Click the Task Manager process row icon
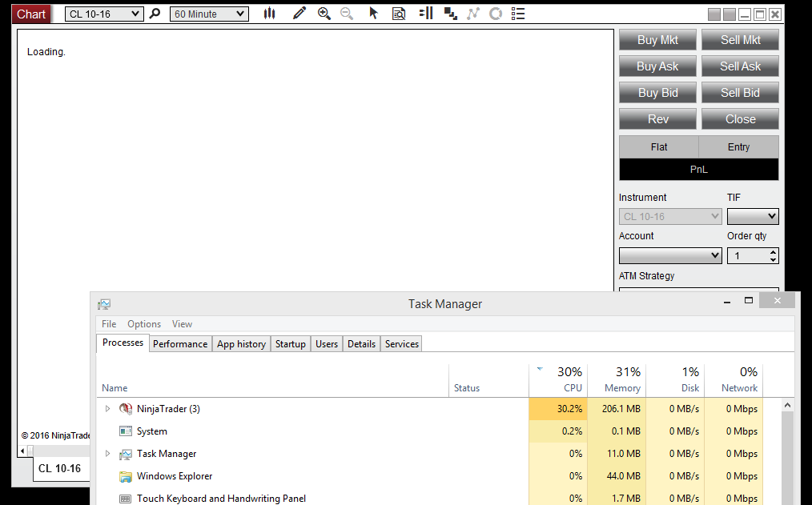Image resolution: width=812 pixels, height=505 pixels. [x=125, y=454]
